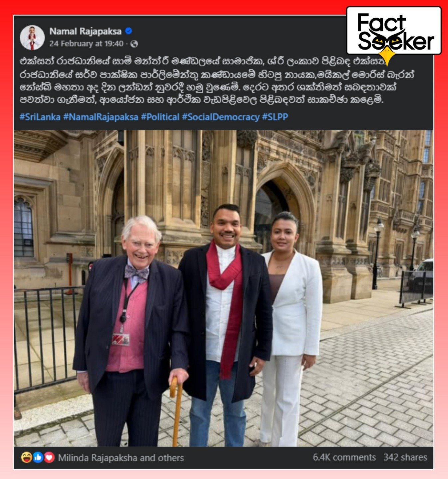View the 342 shares list
The image size is (448, 479).
[405, 457]
